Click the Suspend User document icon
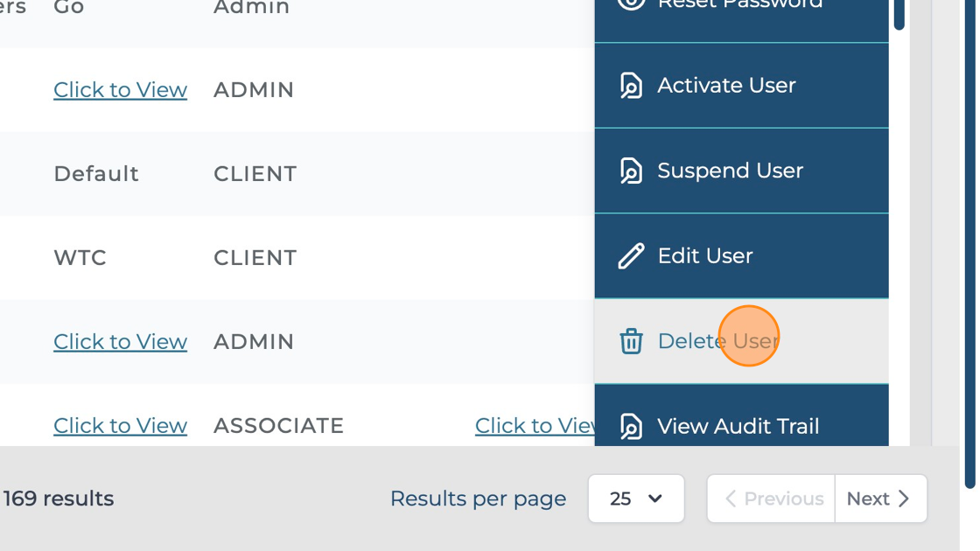This screenshot has height=551, width=980. (x=631, y=171)
